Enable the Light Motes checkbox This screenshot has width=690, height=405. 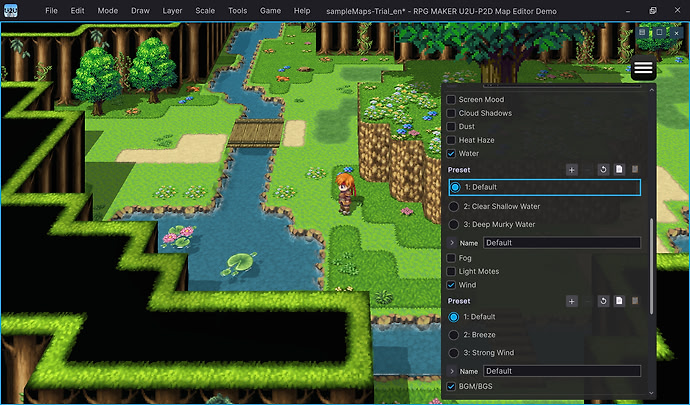(x=451, y=271)
